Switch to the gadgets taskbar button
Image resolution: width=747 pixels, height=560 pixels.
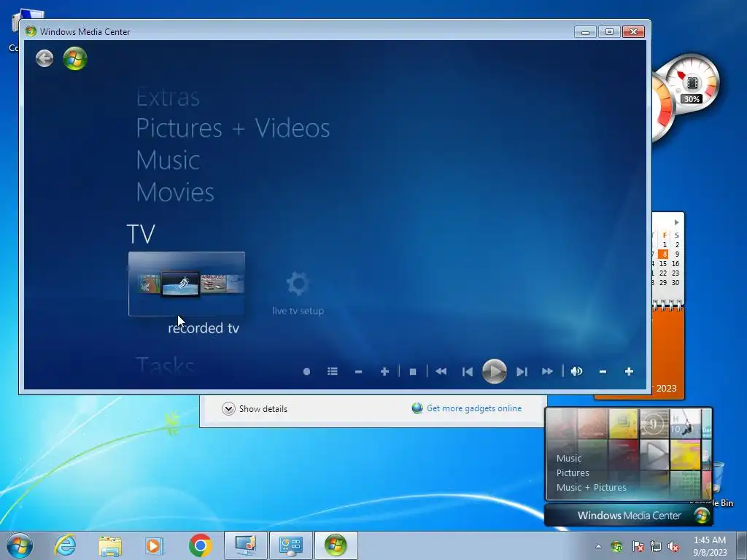click(291, 545)
